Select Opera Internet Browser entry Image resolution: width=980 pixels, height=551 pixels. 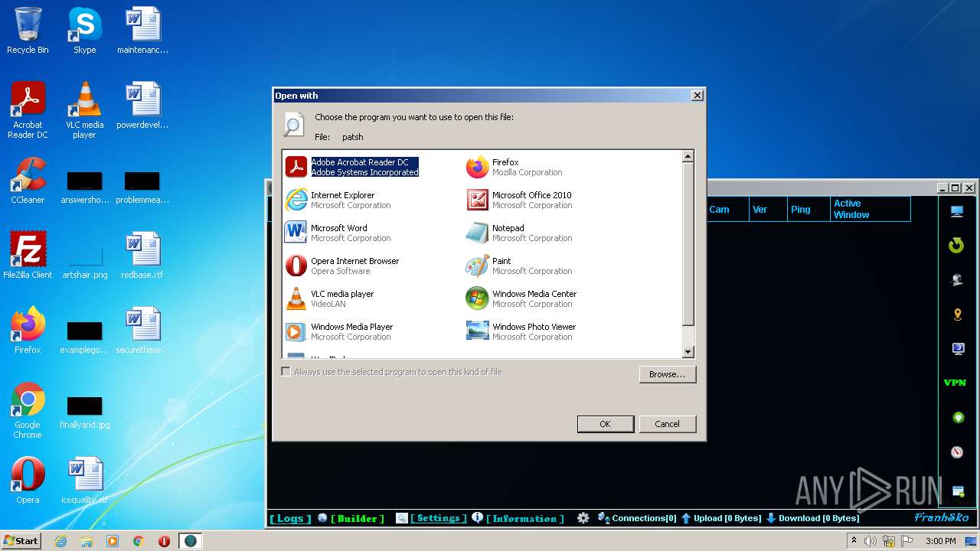point(342,266)
